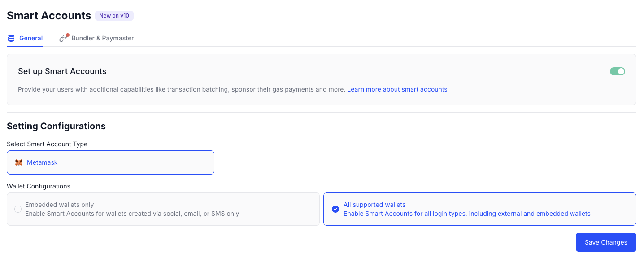Click the blue checkmark on All supported wallets

335,209
